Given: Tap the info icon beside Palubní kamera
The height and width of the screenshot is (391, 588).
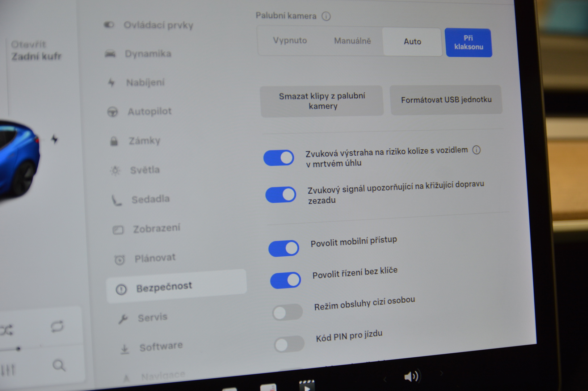Looking at the screenshot, I should point(326,16).
